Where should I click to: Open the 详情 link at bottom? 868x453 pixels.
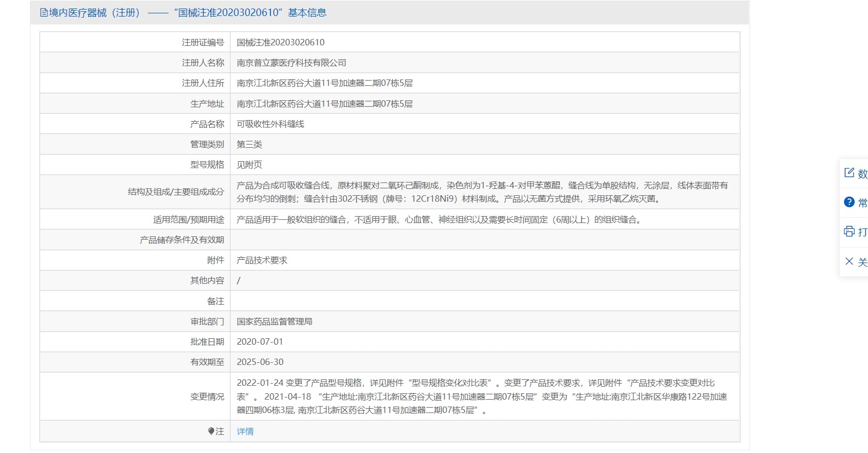click(x=245, y=431)
